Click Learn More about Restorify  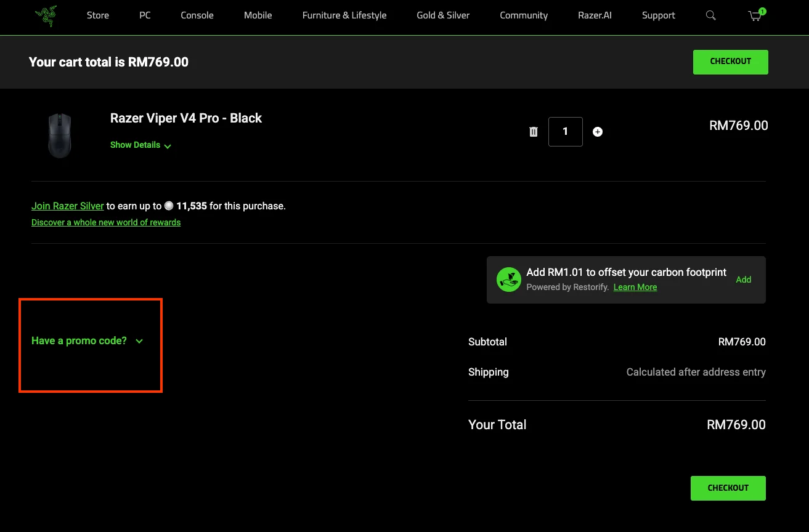(635, 287)
